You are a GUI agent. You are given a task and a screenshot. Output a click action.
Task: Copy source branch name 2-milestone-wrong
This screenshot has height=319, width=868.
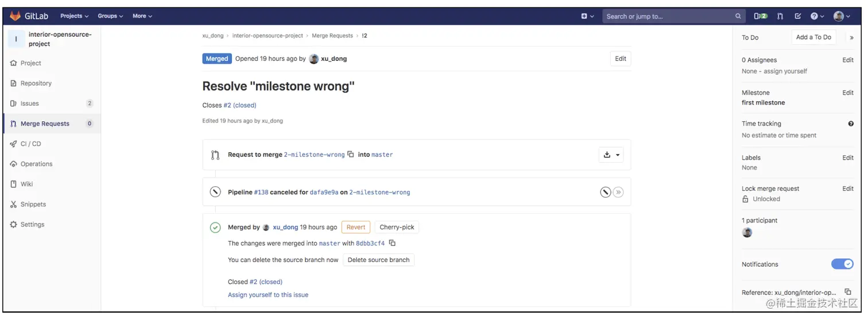click(351, 155)
